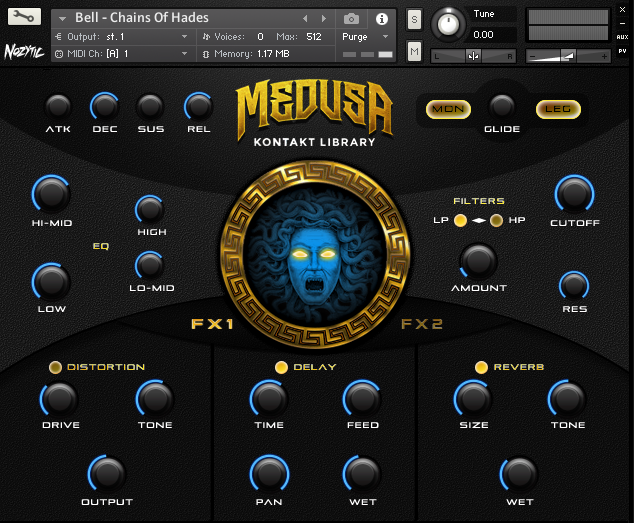This screenshot has width=634, height=523.
Task: Go to next instrument preset arrow
Action: pos(323,19)
